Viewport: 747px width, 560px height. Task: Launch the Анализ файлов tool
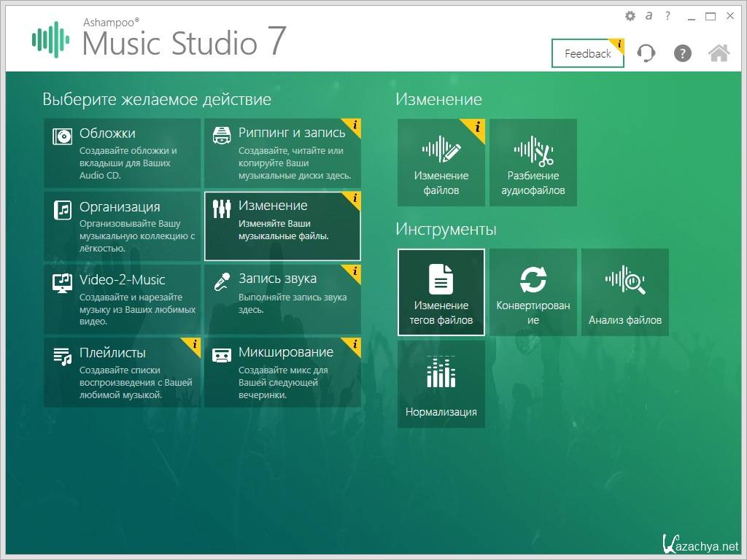point(625,292)
